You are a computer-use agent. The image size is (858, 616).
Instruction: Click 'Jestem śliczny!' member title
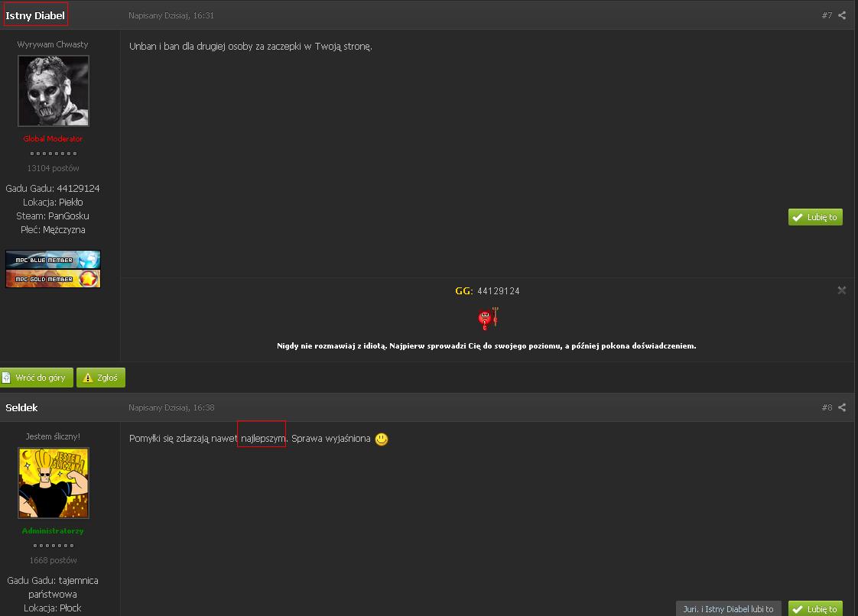point(53,436)
